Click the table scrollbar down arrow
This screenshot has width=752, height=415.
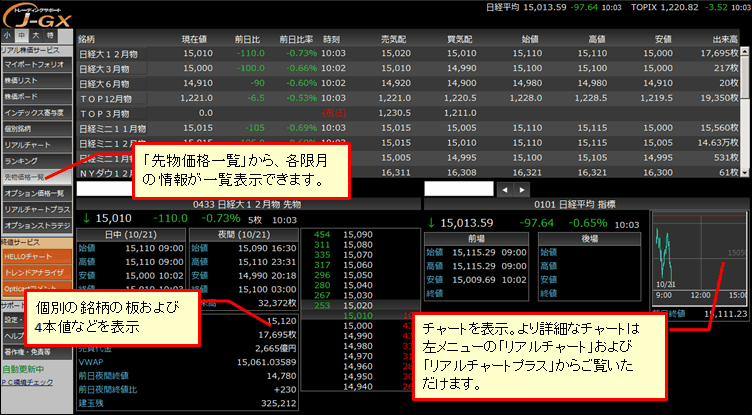pos(745,173)
